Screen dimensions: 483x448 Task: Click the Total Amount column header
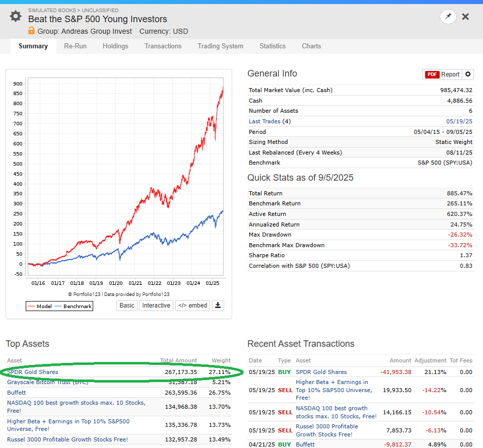(178, 360)
